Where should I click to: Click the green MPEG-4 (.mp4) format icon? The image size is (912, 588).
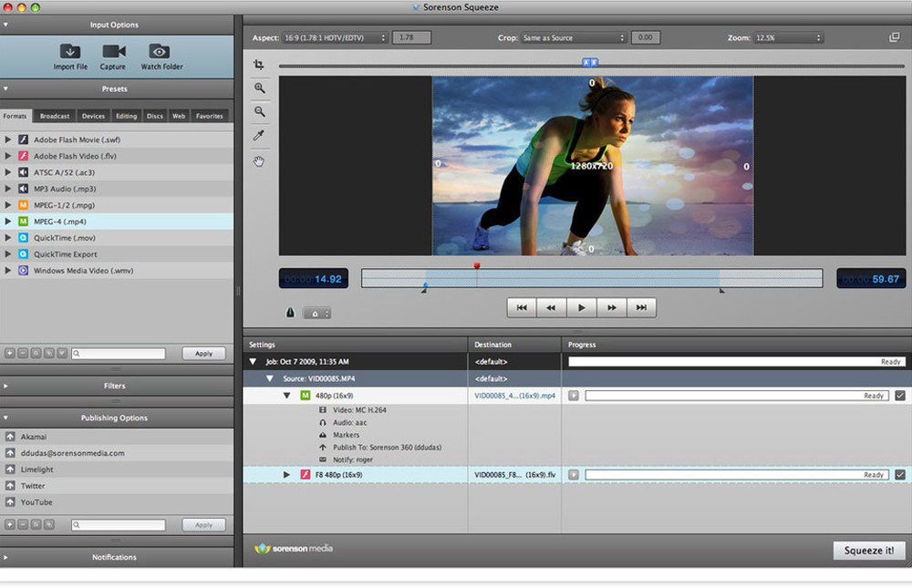pos(24,221)
